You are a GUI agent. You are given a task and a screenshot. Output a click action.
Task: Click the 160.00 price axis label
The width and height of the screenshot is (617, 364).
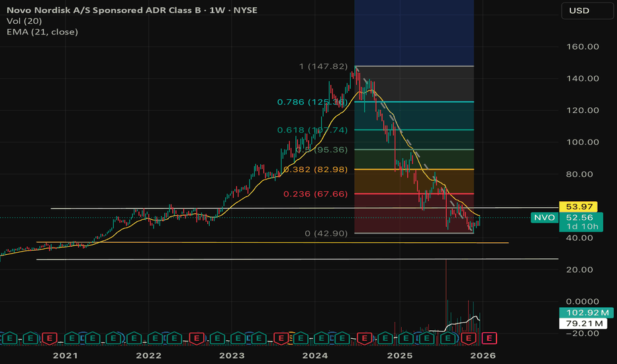click(583, 47)
